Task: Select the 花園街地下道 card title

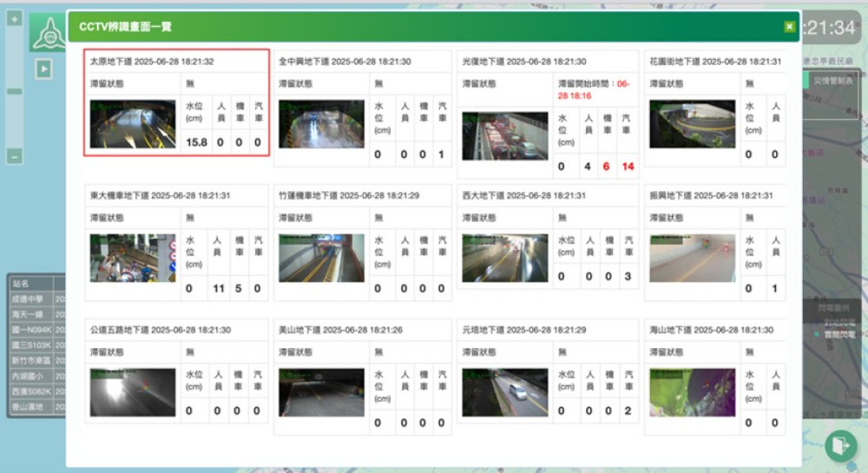Action: click(x=715, y=62)
